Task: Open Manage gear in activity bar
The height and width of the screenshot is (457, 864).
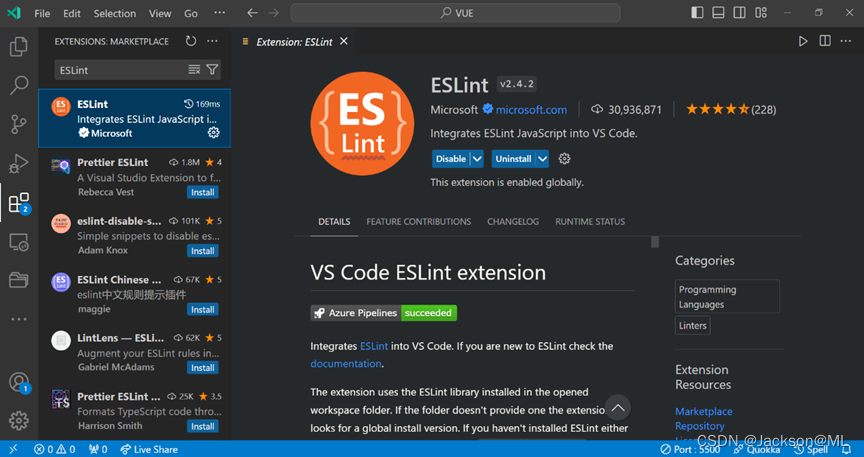Action: click(x=19, y=421)
